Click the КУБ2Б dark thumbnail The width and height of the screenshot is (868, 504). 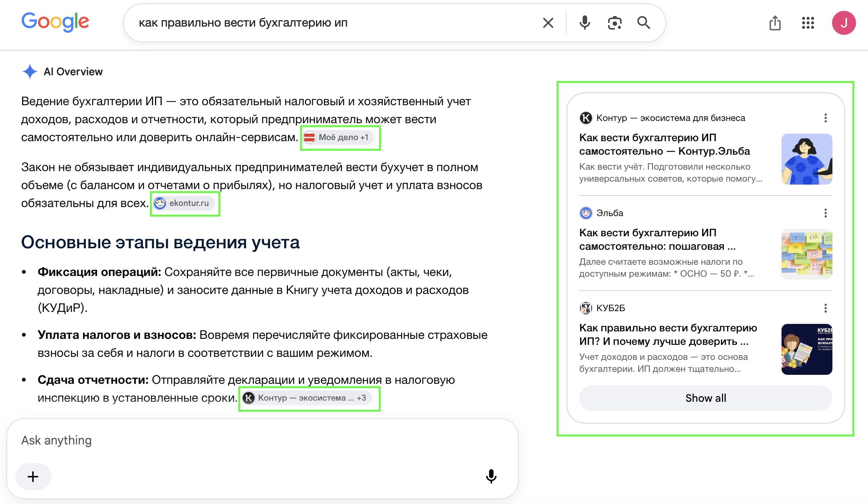(x=807, y=349)
